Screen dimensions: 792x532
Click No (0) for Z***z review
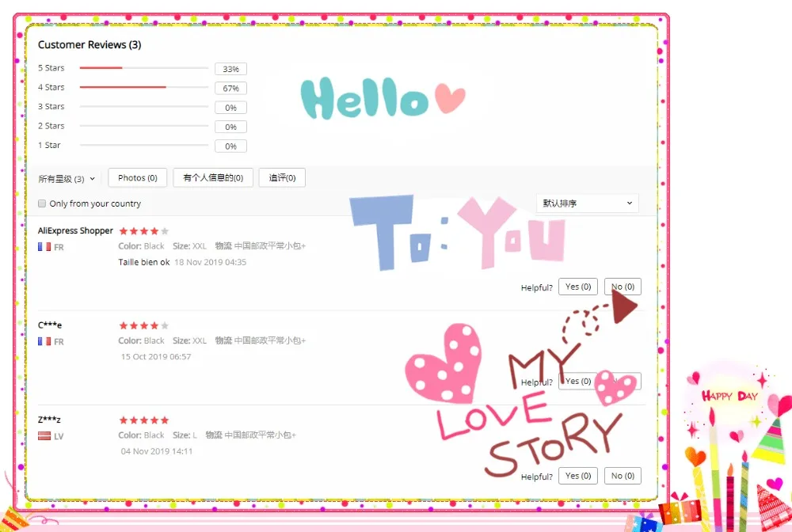tap(623, 476)
